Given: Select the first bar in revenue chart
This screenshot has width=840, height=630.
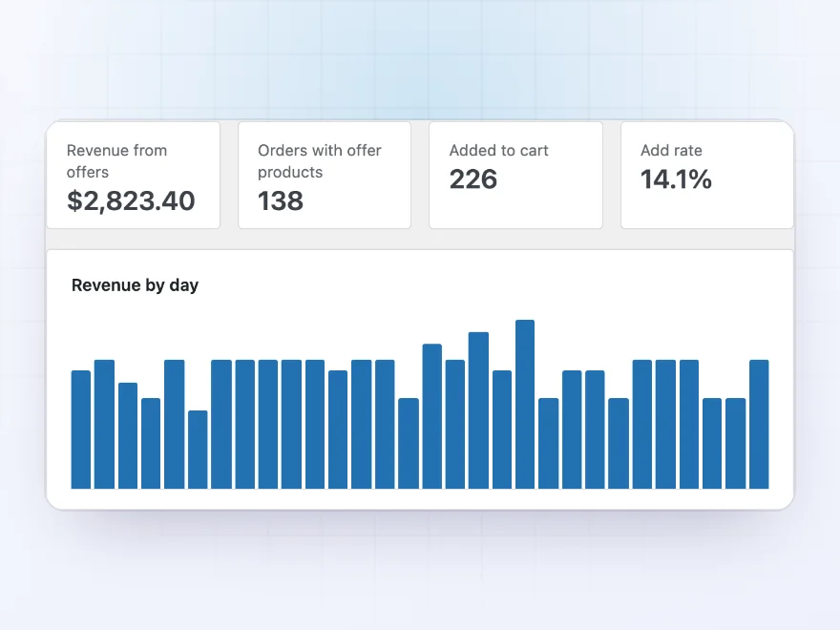Looking at the screenshot, I should 81,430.
